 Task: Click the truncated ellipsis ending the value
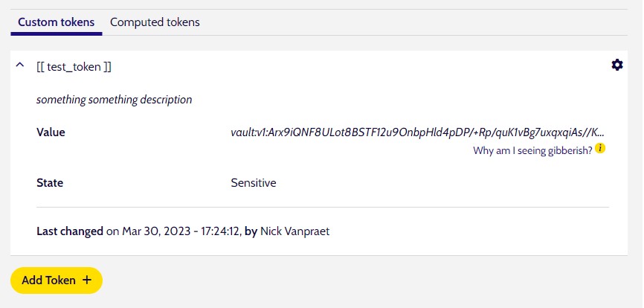click(600, 134)
